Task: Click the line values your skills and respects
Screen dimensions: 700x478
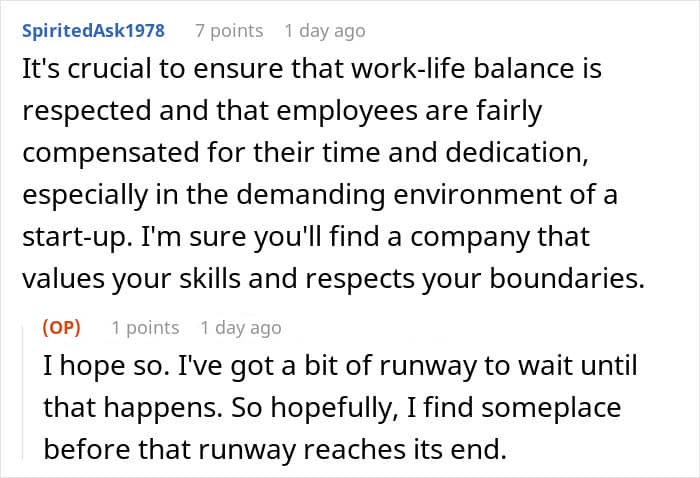Action: tap(333, 279)
